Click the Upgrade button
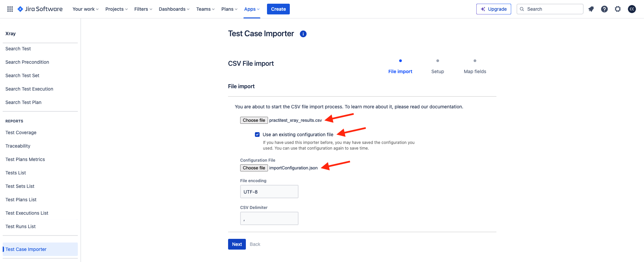644x262 pixels. pos(494,9)
